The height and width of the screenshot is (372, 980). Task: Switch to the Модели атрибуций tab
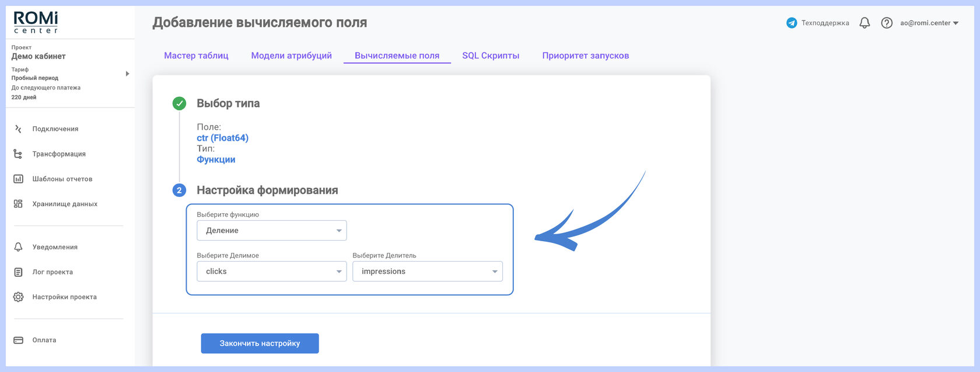tap(291, 55)
